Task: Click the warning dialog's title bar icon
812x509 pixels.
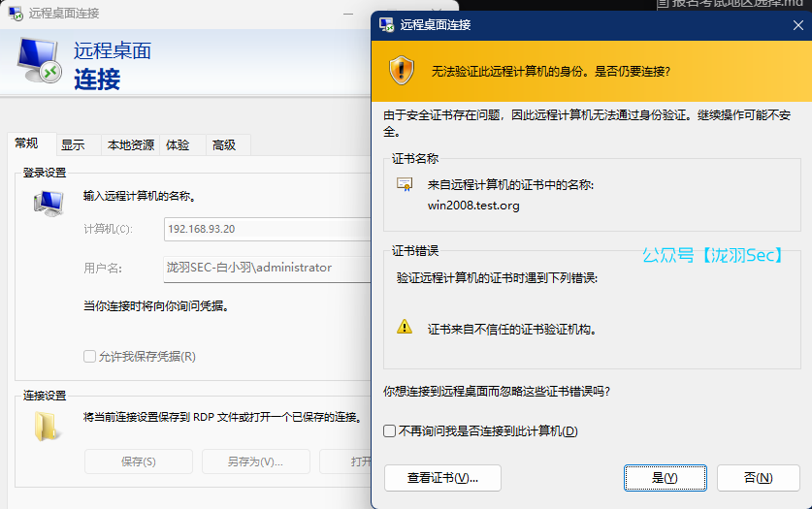Action: coord(386,24)
